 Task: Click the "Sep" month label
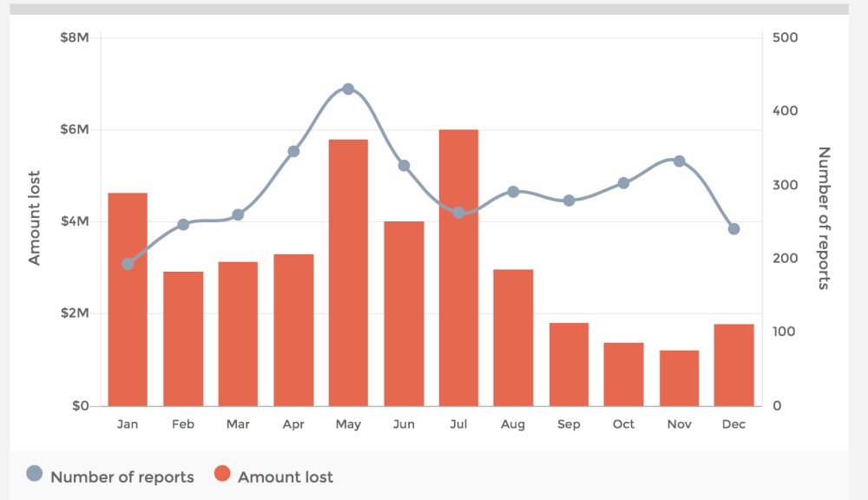tap(569, 424)
